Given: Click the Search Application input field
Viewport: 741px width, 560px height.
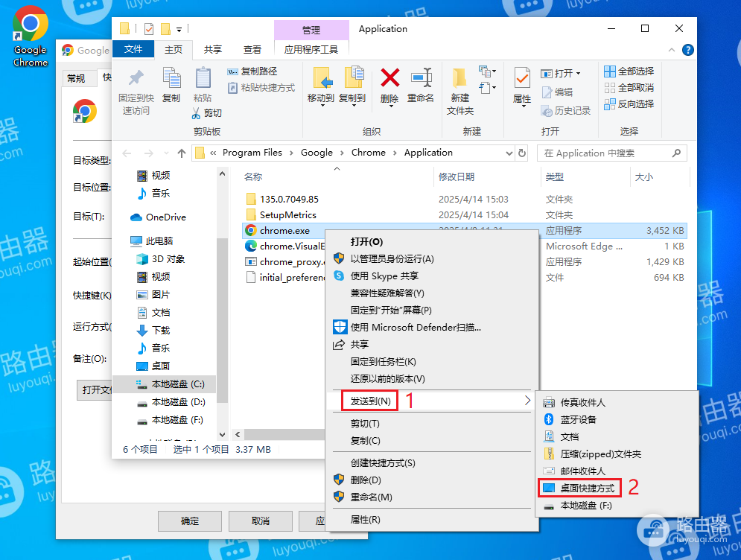Looking at the screenshot, I should (x=611, y=153).
